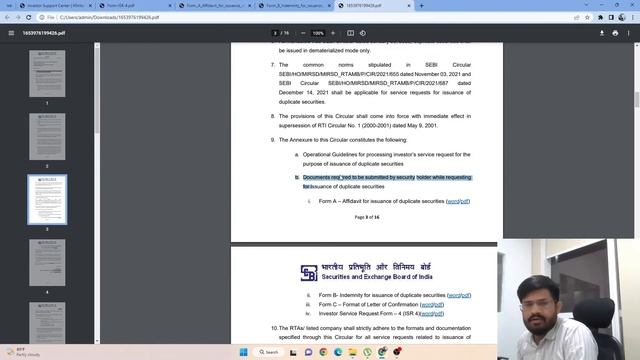Rotate the document counterclockwise icon
The image size is (640, 360).
coord(363,33)
